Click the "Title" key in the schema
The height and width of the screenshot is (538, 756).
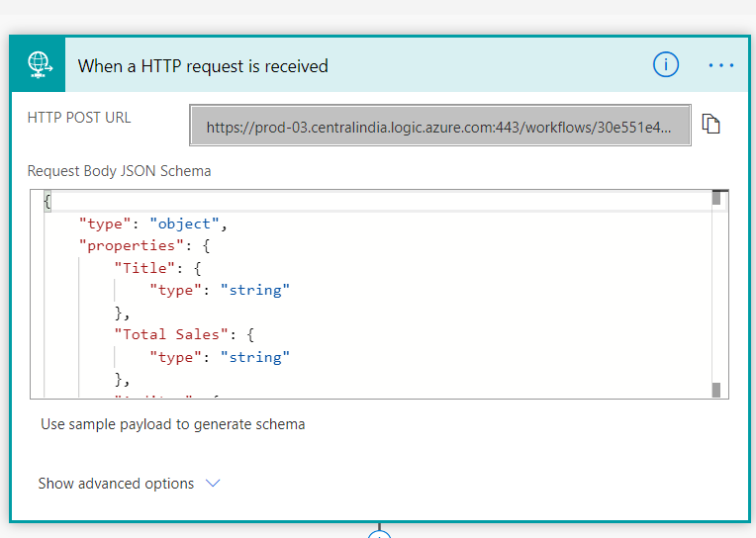click(144, 268)
